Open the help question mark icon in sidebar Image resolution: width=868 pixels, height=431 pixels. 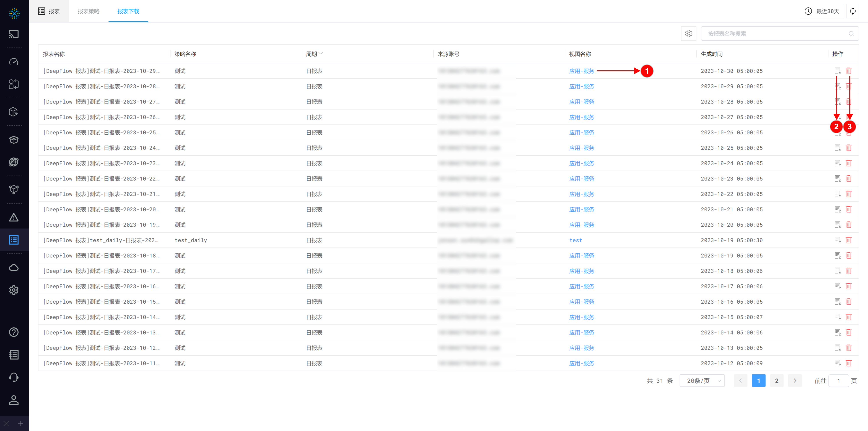pos(14,332)
